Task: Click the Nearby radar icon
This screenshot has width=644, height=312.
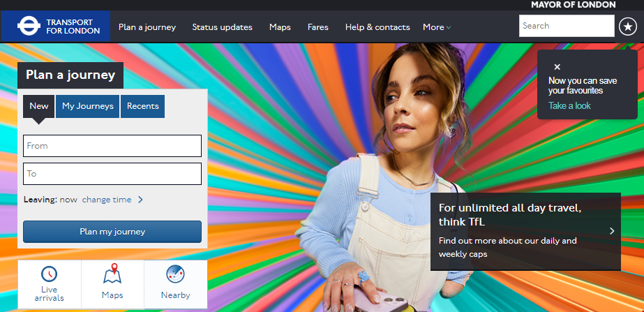Action: click(175, 274)
